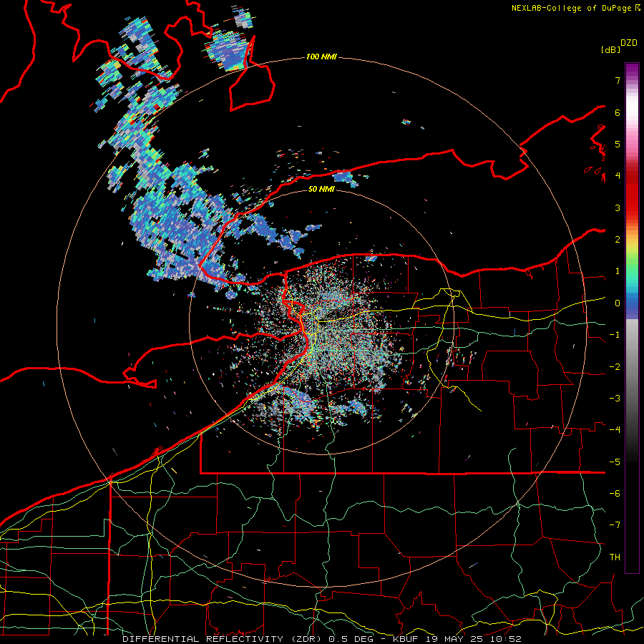Click the -5 value on color scale
The height and width of the screenshot is (644, 644).
pos(615,462)
